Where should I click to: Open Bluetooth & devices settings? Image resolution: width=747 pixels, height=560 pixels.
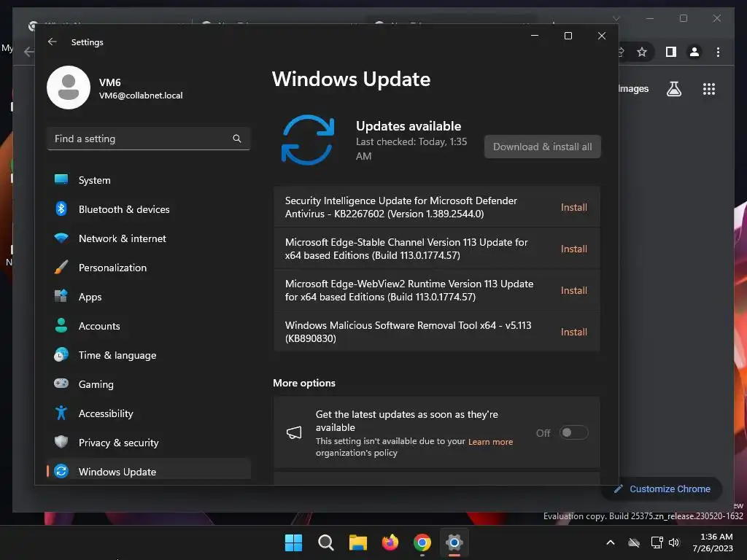point(149,209)
